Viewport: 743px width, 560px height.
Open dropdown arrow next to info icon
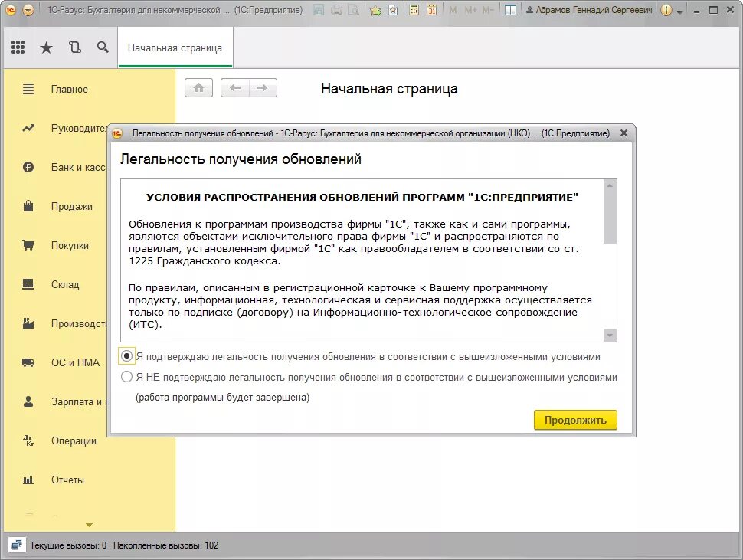[x=680, y=11]
